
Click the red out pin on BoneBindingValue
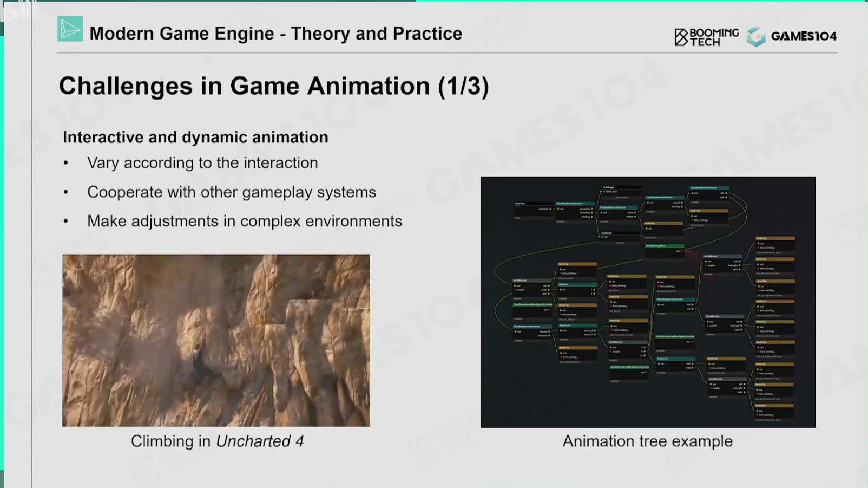coord(681,251)
